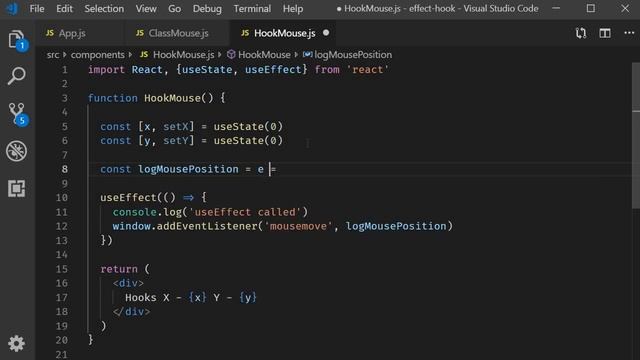The height and width of the screenshot is (360, 640).
Task: Click the src breadcrumb segment
Action: (x=53, y=55)
